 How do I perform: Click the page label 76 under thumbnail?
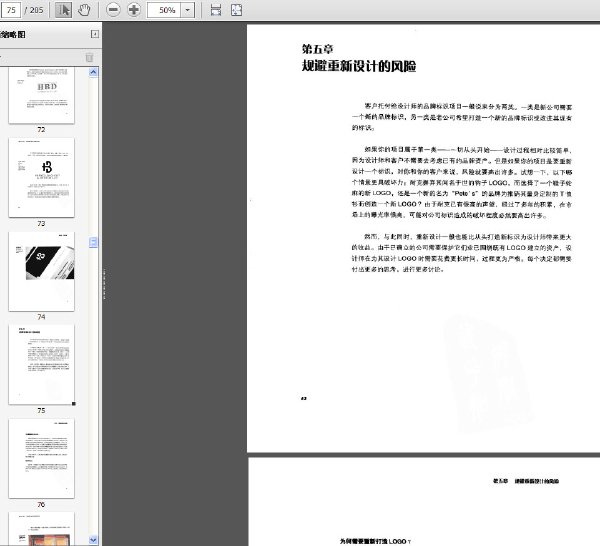pyautogui.click(x=41, y=505)
